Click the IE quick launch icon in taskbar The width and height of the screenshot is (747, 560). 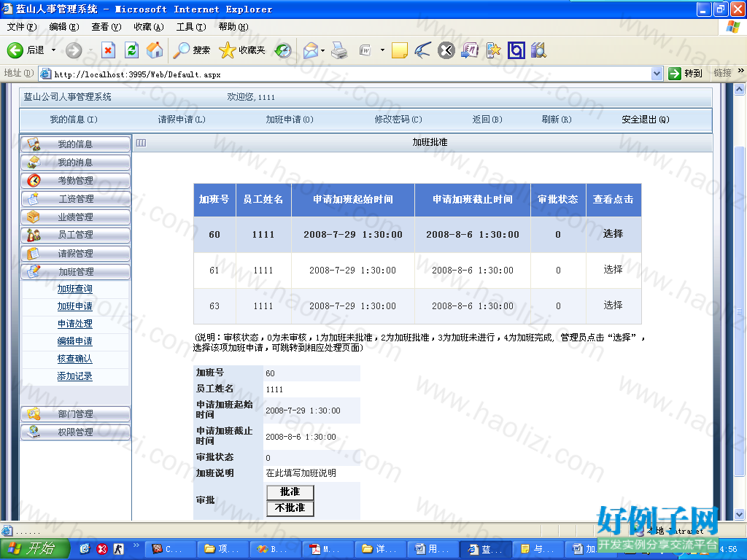pyautogui.click(x=85, y=549)
